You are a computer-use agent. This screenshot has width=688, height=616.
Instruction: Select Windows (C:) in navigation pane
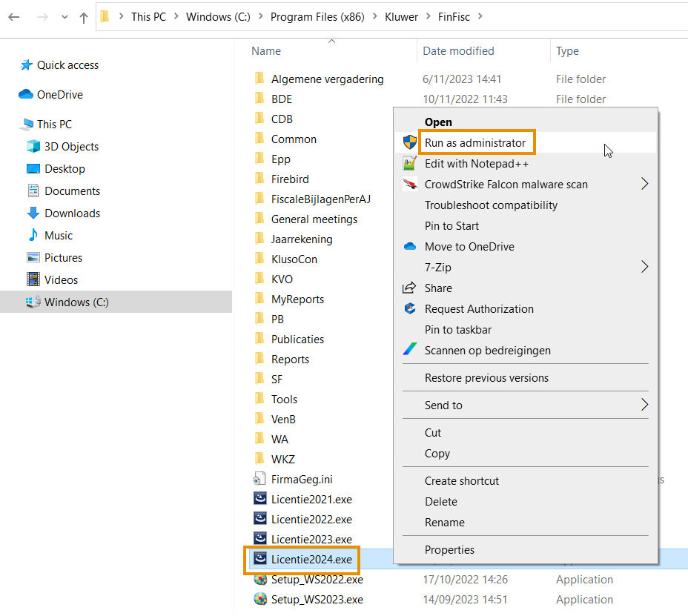click(76, 302)
